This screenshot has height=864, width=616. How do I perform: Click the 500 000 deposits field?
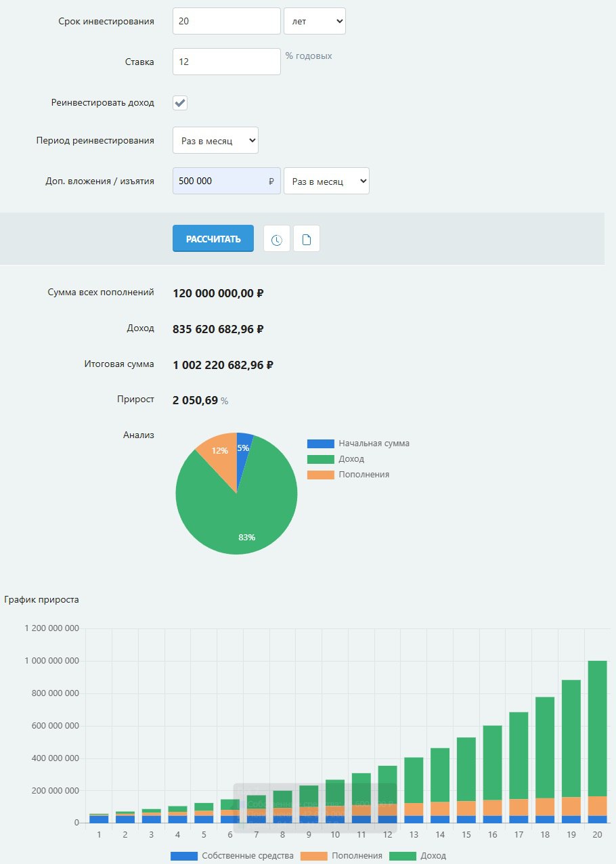coord(227,181)
